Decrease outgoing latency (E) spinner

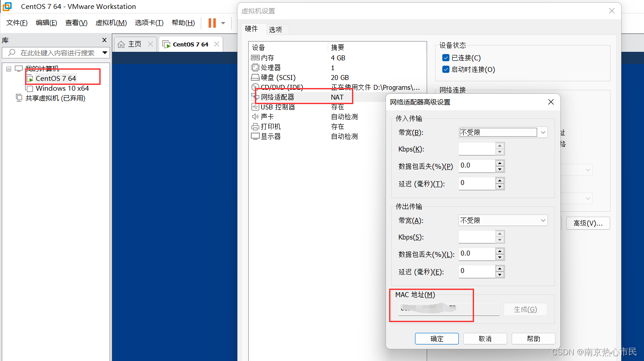click(x=500, y=274)
